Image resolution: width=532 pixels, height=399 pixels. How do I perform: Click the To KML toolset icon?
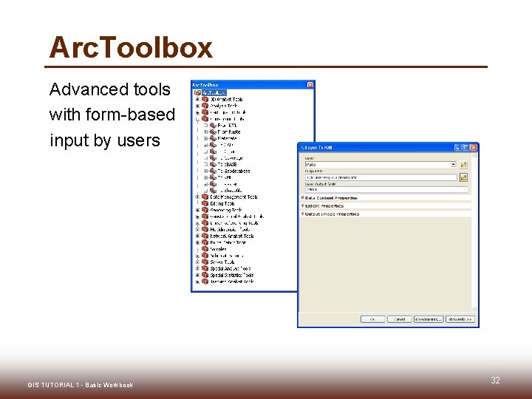pos(213,177)
